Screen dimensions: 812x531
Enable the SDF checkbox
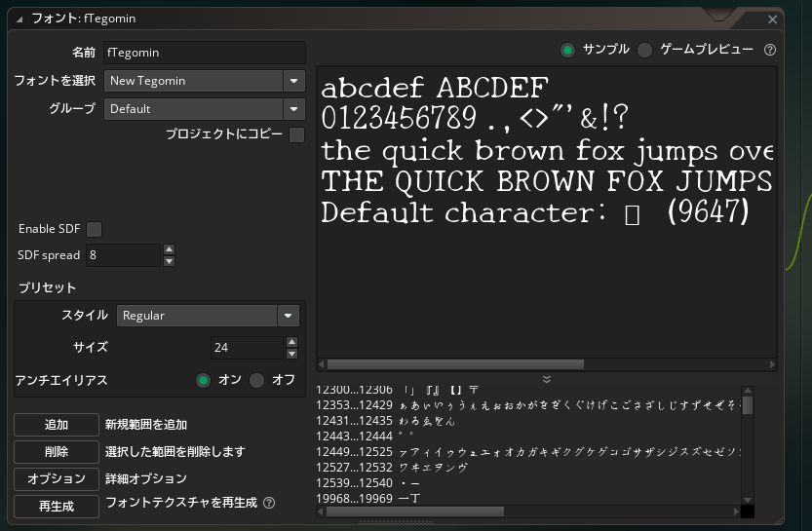click(94, 229)
